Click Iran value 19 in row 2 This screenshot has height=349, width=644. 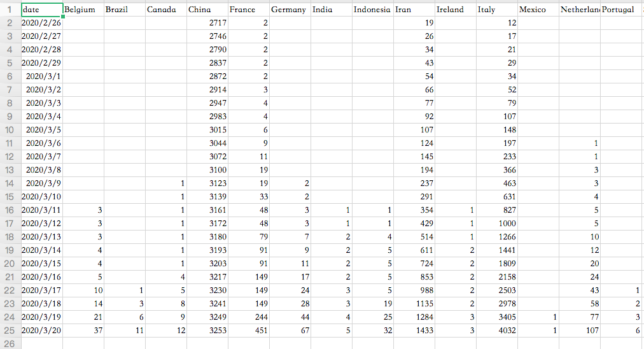[414, 23]
